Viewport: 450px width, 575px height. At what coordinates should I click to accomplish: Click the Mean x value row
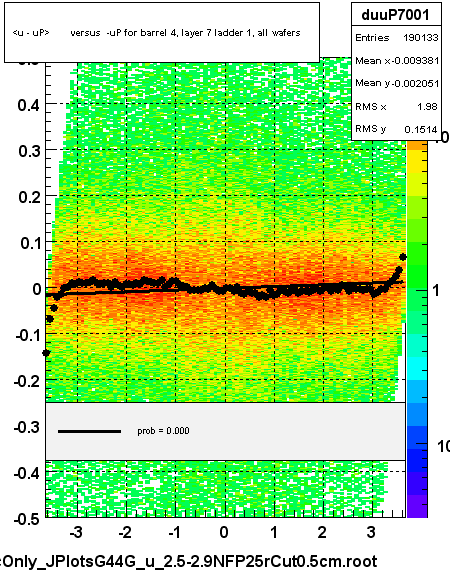pos(396,61)
